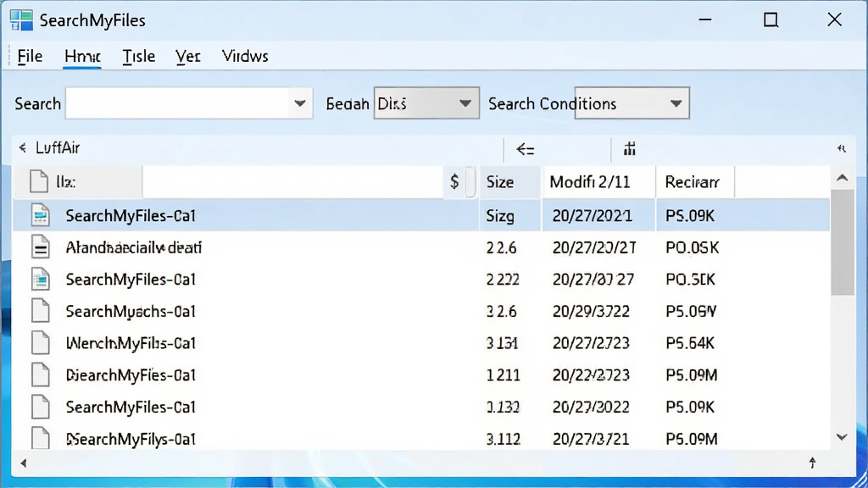Image resolution: width=868 pixels, height=488 pixels.
Task: Expand the Search field dropdown arrow
Action: pos(300,103)
